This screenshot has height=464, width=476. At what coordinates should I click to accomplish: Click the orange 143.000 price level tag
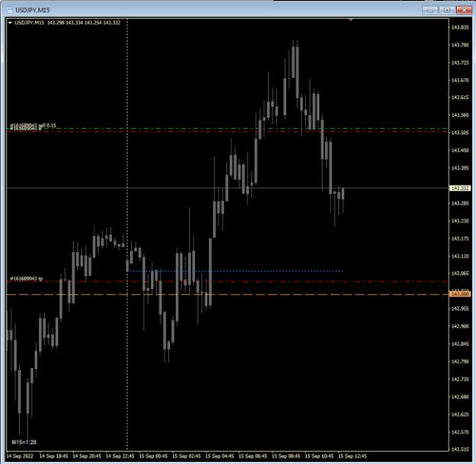[459, 294]
